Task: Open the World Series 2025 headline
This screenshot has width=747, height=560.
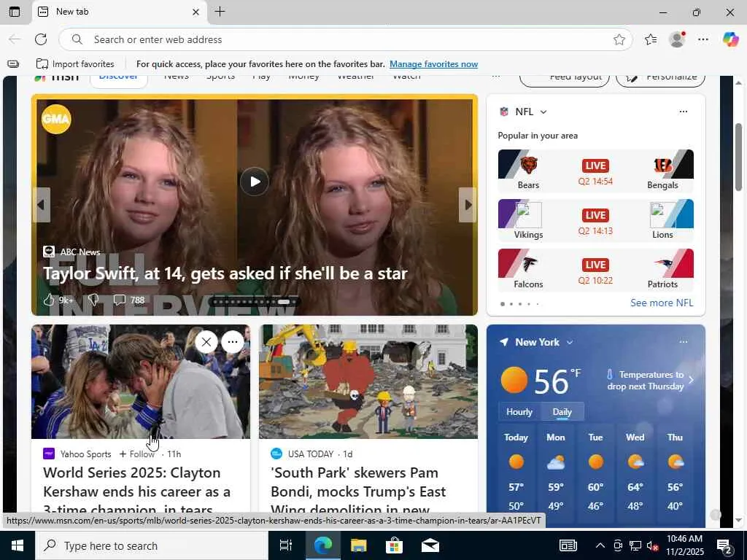Action: tap(136, 491)
